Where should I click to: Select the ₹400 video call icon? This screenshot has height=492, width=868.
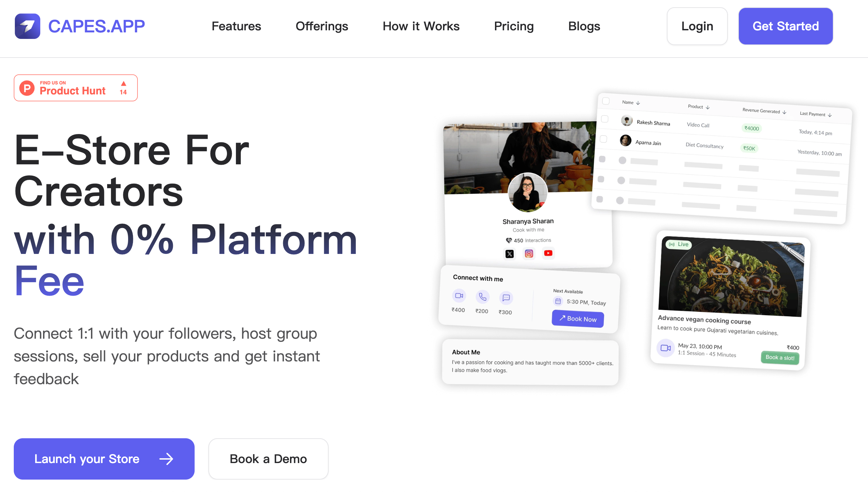[459, 296]
